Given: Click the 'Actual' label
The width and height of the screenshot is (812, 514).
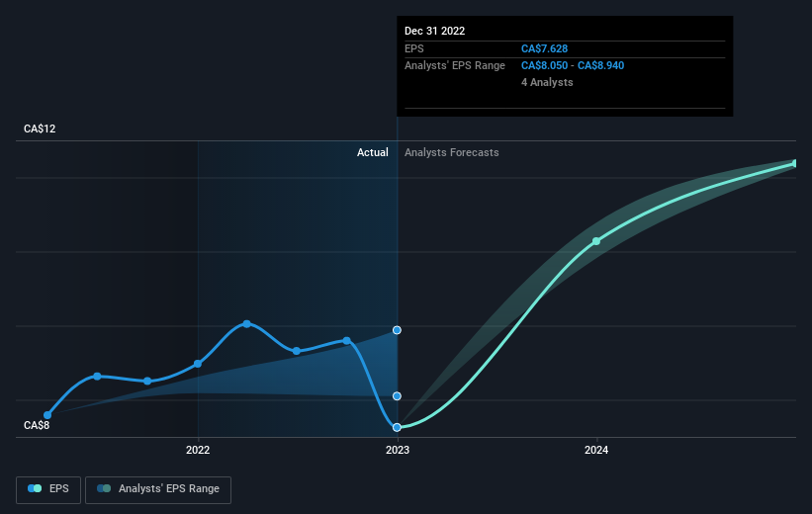Looking at the screenshot, I should (372, 152).
